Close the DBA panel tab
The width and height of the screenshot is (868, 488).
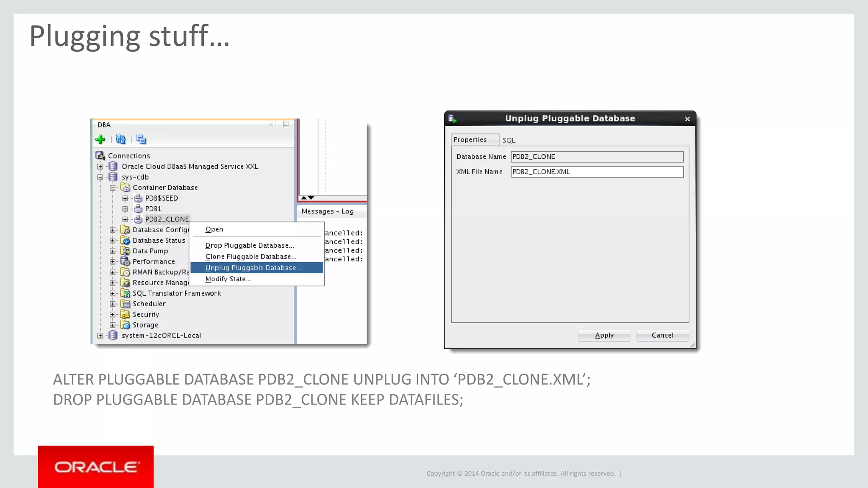coord(271,125)
